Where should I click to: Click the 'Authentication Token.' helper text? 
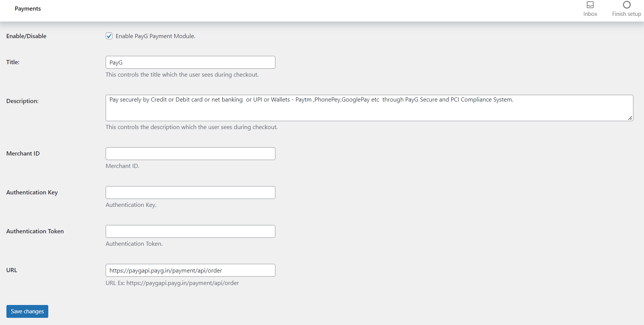(x=134, y=244)
